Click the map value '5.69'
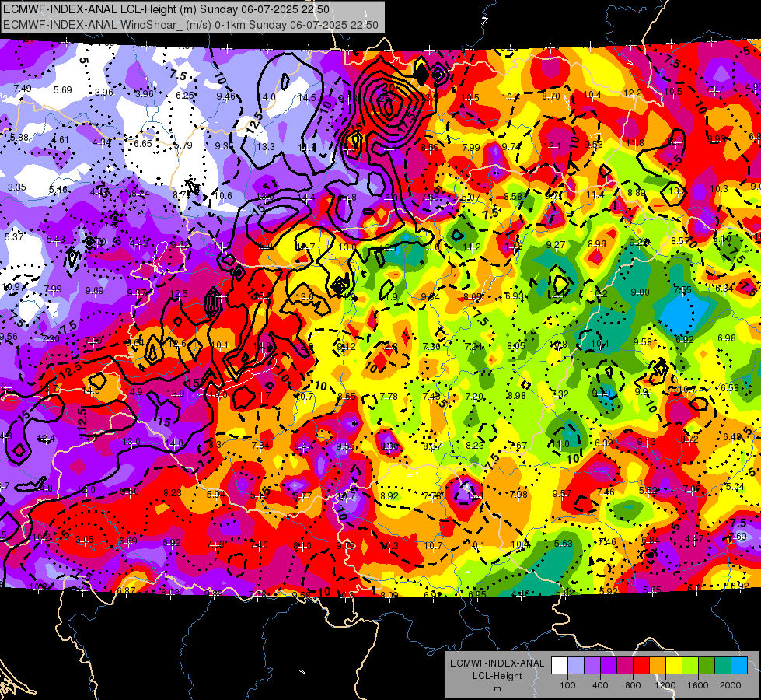This screenshot has height=700, width=761. pos(63,90)
